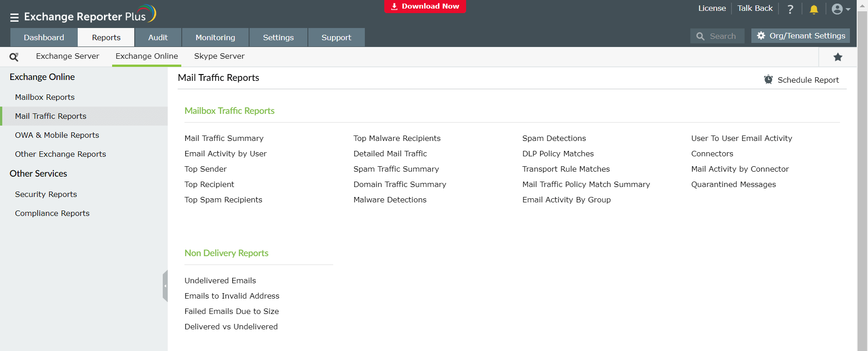Click the favorites star icon

click(838, 57)
